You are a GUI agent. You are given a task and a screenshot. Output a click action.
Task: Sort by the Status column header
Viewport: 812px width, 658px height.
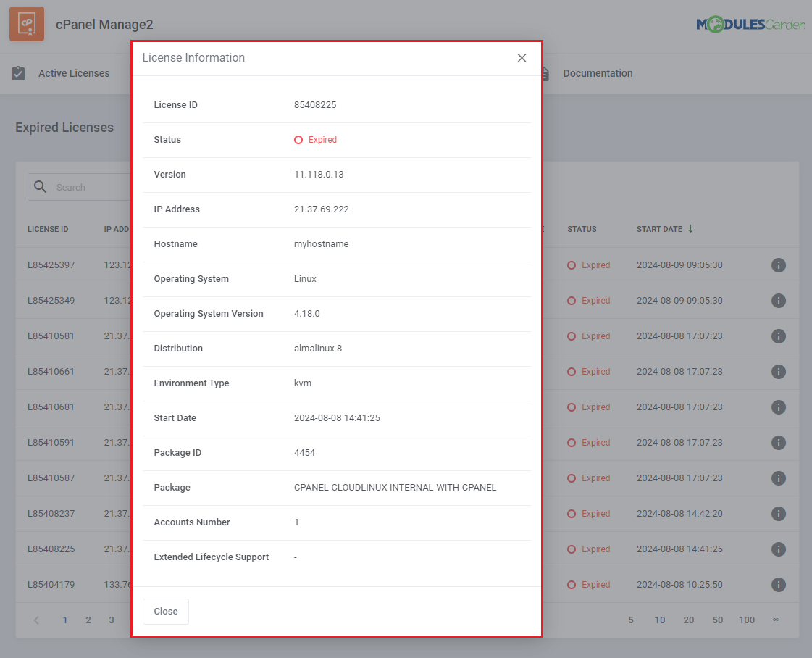pos(582,229)
